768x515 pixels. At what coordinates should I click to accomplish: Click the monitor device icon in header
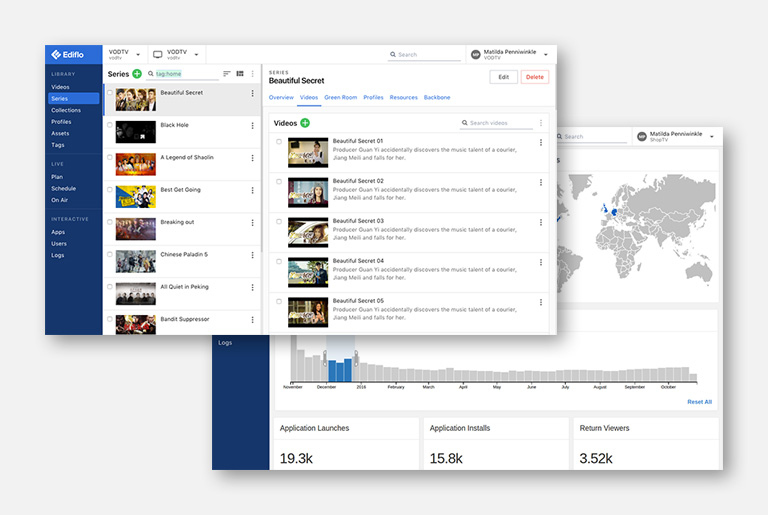(158, 54)
